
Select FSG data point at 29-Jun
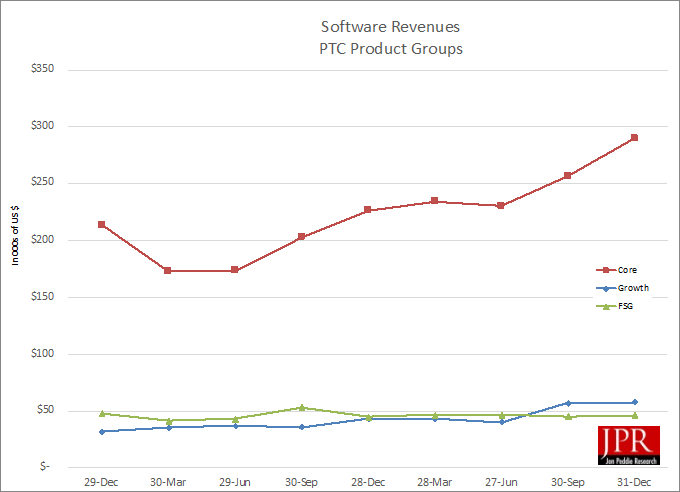tap(235, 419)
